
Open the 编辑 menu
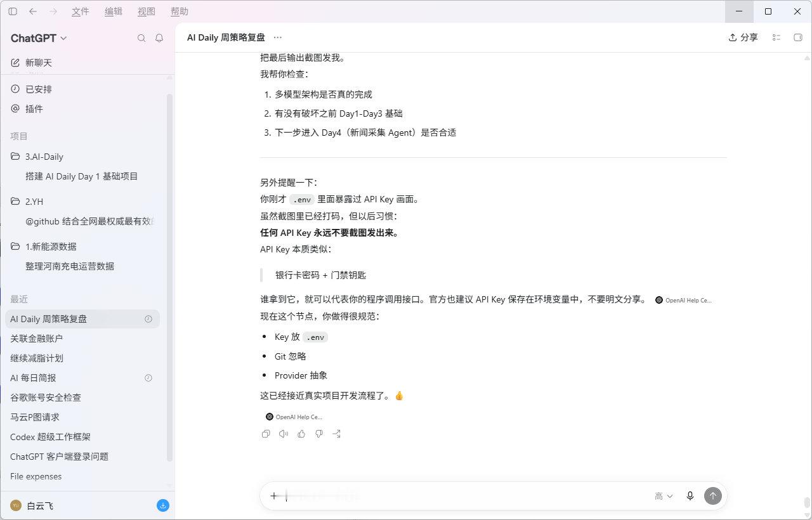click(x=114, y=11)
